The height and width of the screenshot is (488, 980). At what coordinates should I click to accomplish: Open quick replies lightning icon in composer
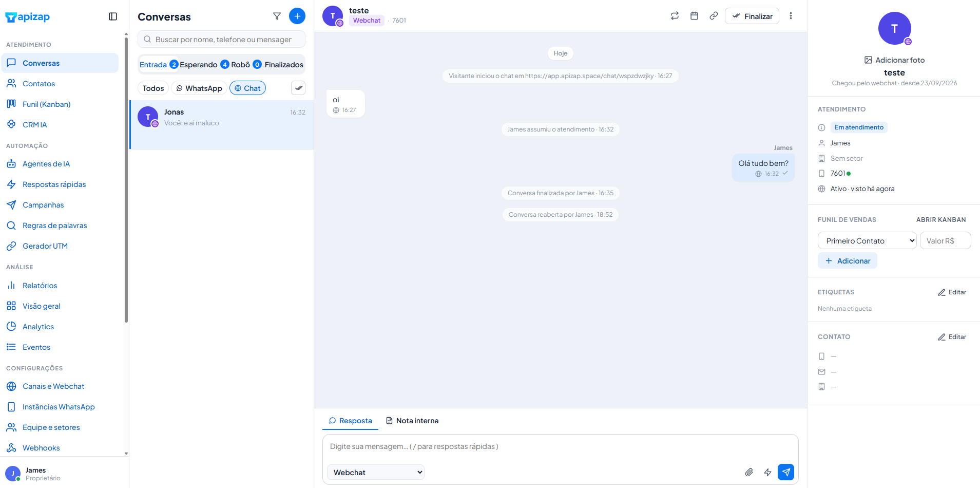(767, 472)
